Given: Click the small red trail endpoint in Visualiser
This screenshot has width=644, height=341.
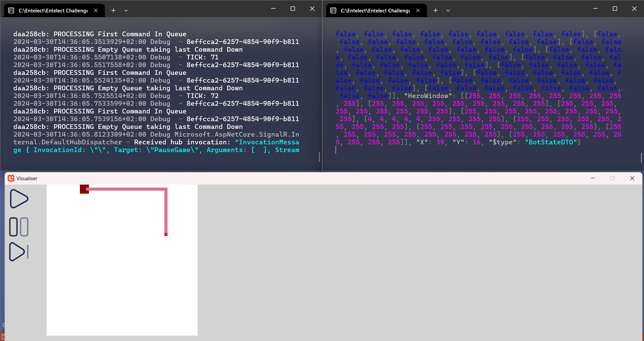Looking at the screenshot, I should coord(166,234).
